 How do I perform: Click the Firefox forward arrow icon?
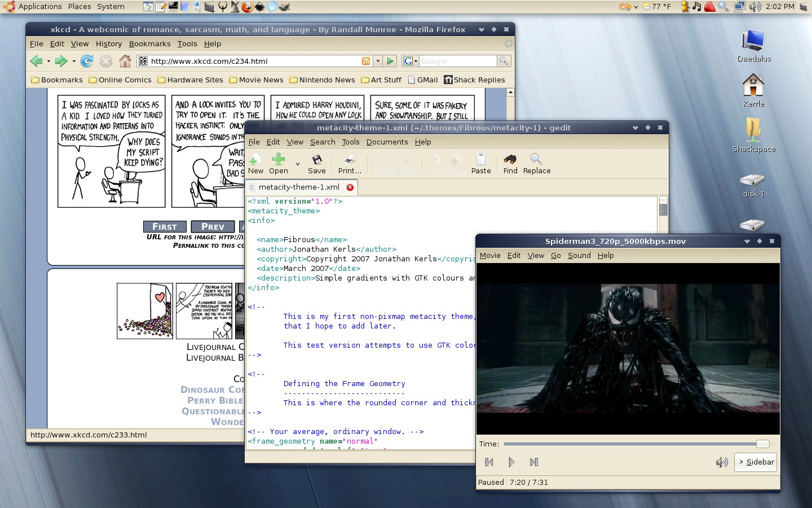click(61, 61)
